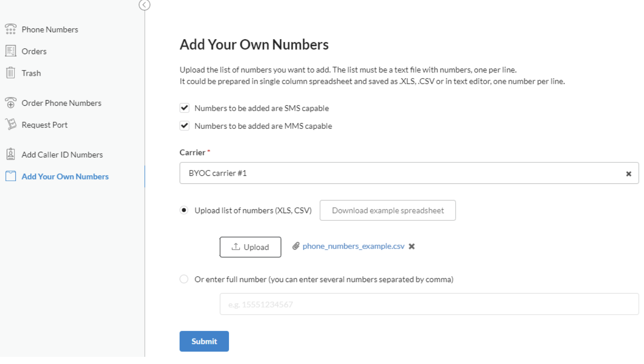The width and height of the screenshot is (644, 364).
Task: Click the Order Phone Numbers icon
Action: coord(10,102)
